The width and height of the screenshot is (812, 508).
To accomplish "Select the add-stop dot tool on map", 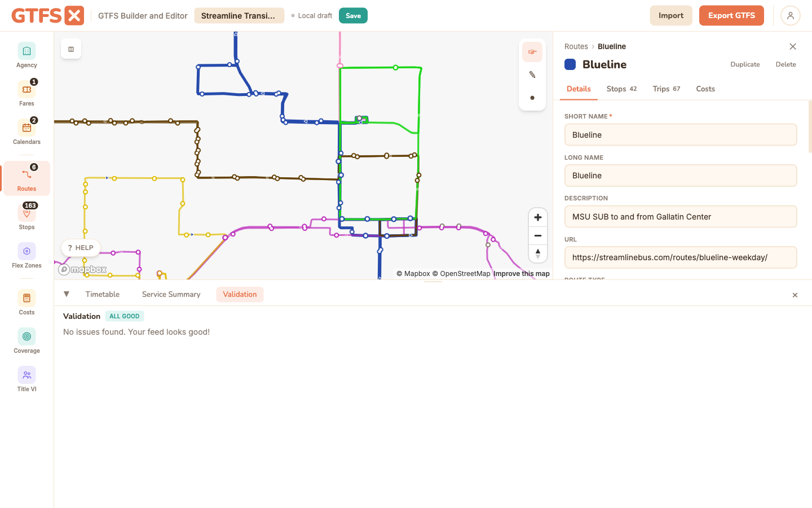I will click(x=532, y=98).
